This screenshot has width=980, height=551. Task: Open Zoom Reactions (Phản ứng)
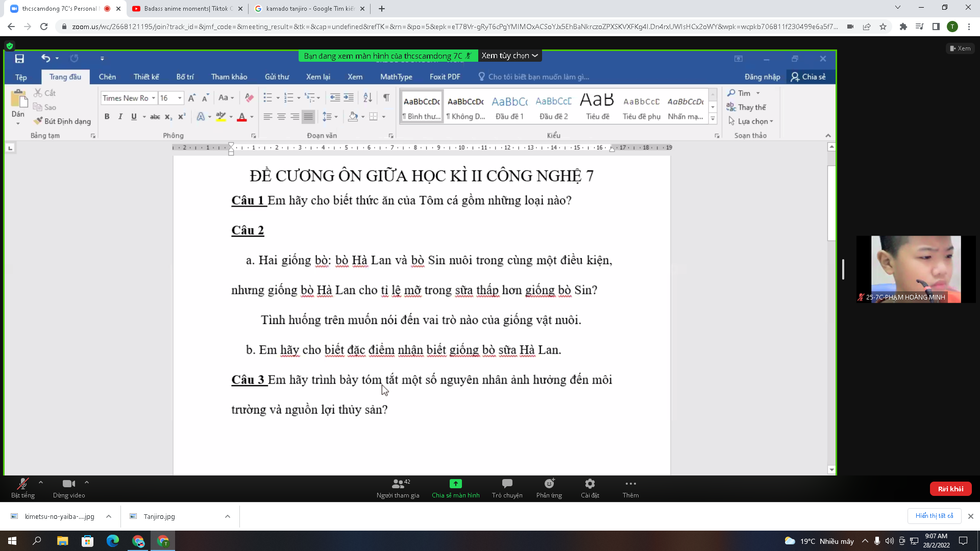tap(549, 488)
